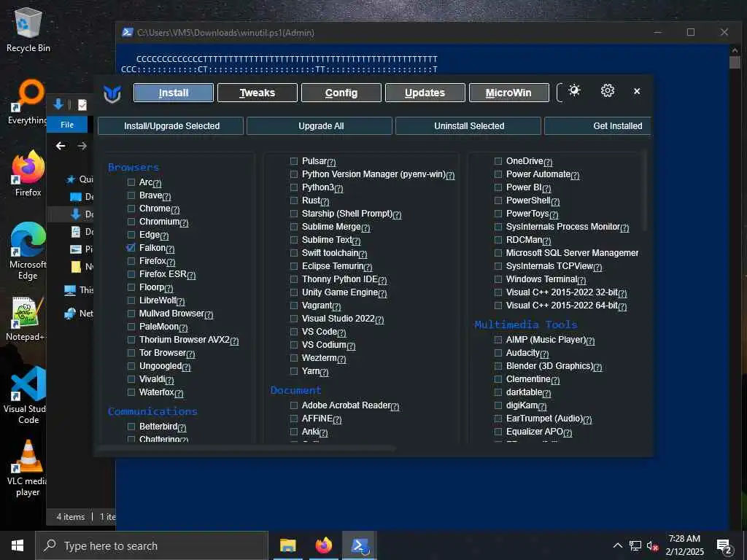The image size is (747, 560).
Task: Click Install/Upgrade Selected button
Action: (x=171, y=126)
